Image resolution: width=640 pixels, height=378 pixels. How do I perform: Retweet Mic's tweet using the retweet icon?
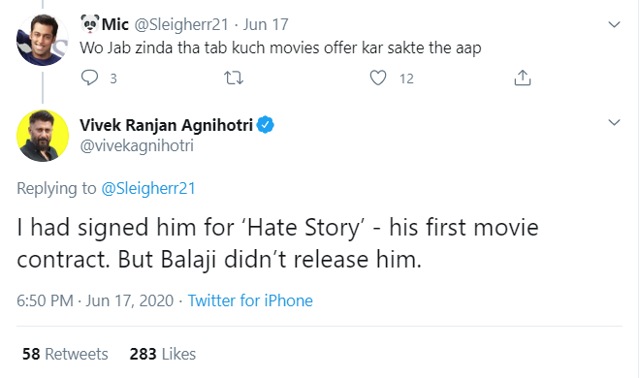click(x=234, y=78)
